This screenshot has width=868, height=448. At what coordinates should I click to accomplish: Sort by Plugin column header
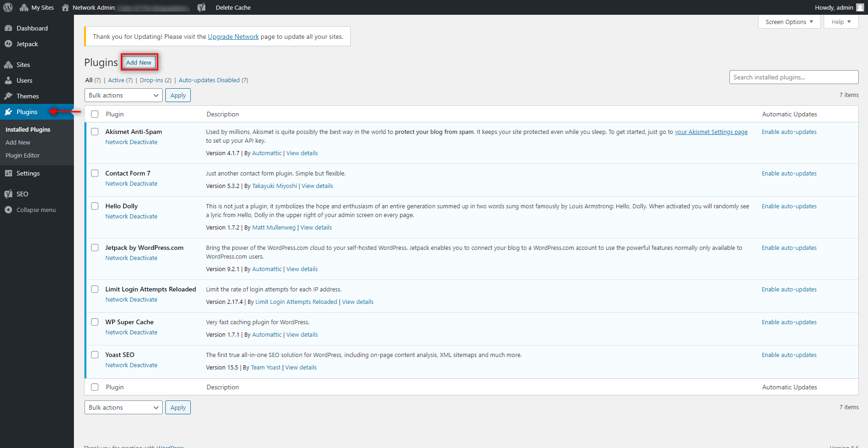[x=115, y=114]
